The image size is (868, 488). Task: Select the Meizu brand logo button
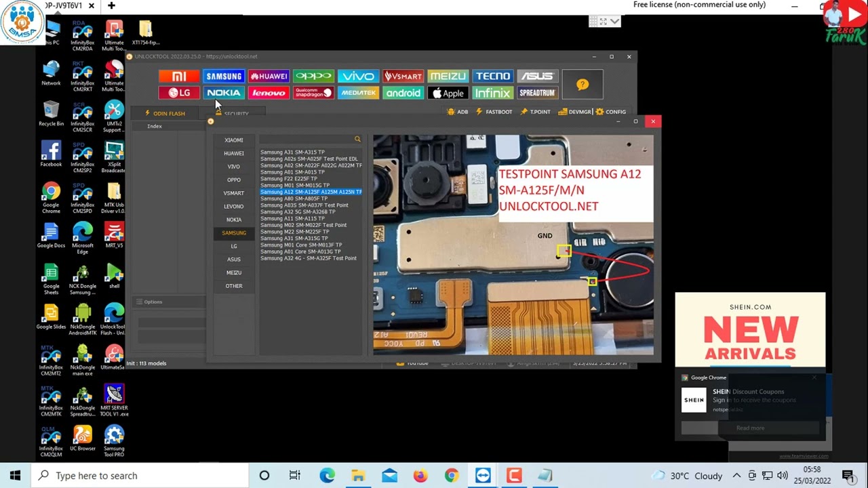click(448, 77)
